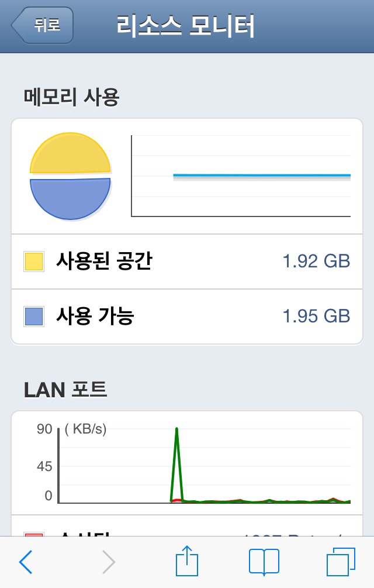
Task: Tap the 1.95 GB available value
Action: pyautogui.click(x=316, y=316)
